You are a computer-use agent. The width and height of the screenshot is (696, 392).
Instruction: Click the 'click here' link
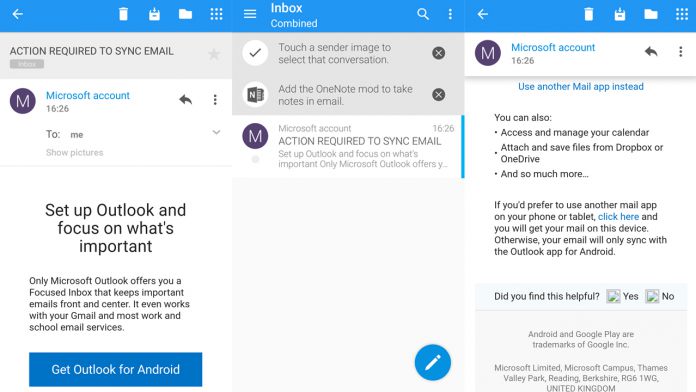(618, 217)
